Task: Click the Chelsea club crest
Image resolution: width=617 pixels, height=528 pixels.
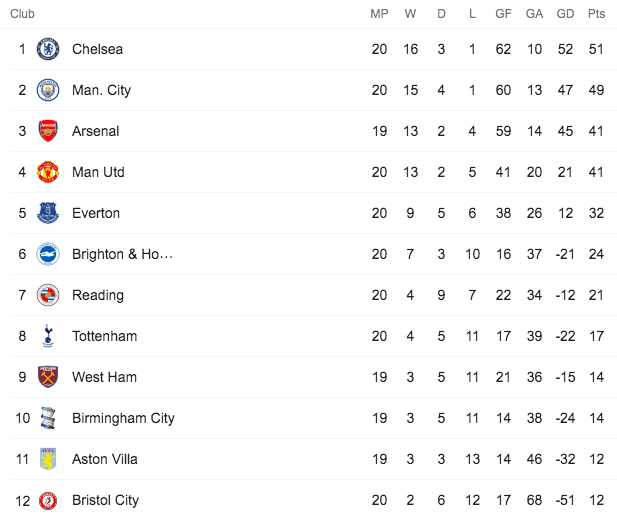Action: (x=48, y=49)
